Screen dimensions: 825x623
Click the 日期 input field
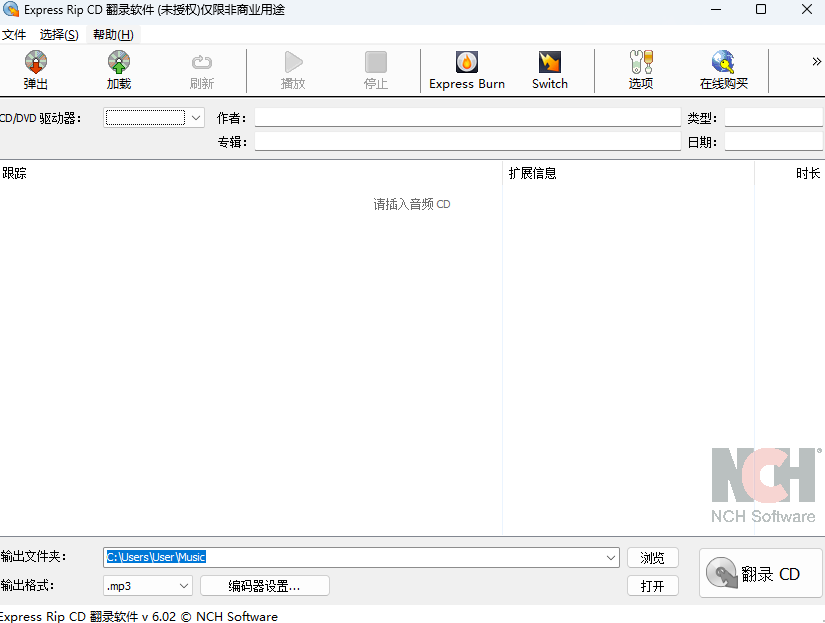click(x=773, y=142)
